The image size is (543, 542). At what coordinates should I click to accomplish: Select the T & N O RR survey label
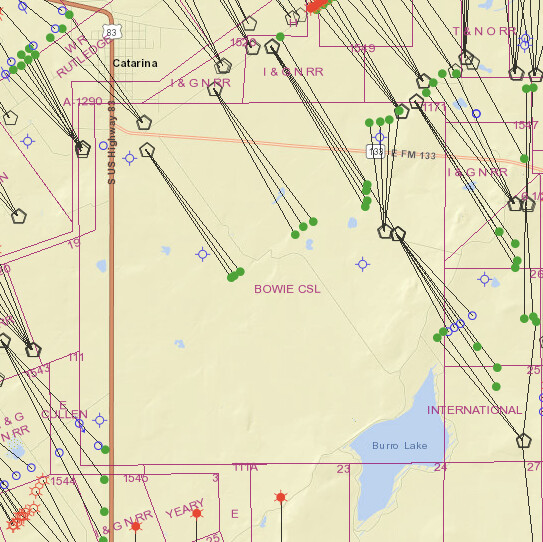click(485, 31)
